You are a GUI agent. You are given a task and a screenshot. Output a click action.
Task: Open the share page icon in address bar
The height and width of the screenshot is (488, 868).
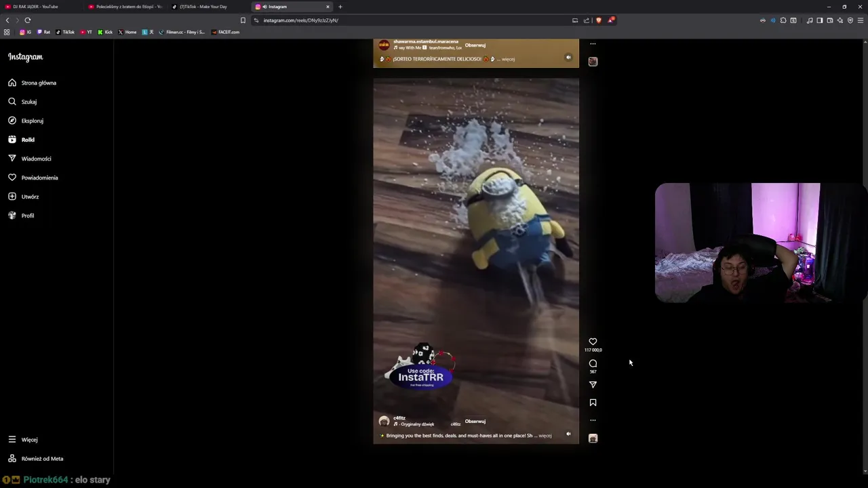pyautogui.click(x=585, y=20)
